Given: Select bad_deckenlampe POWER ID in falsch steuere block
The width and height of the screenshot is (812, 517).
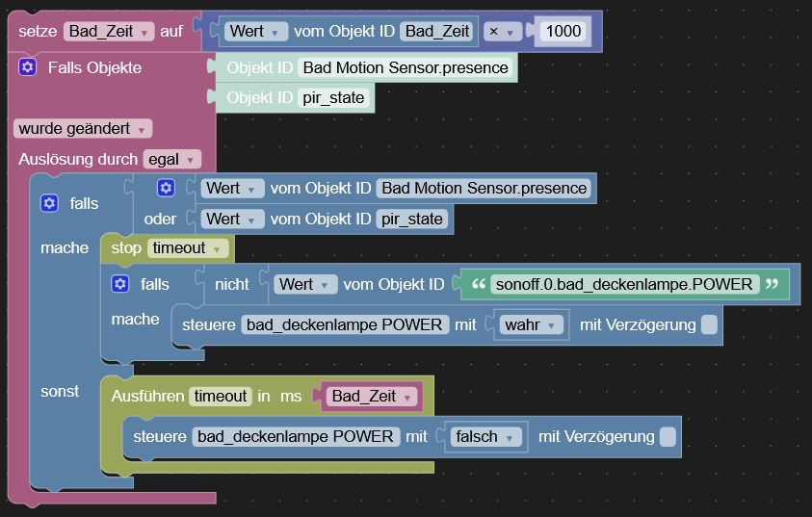Looking at the screenshot, I should [296, 436].
